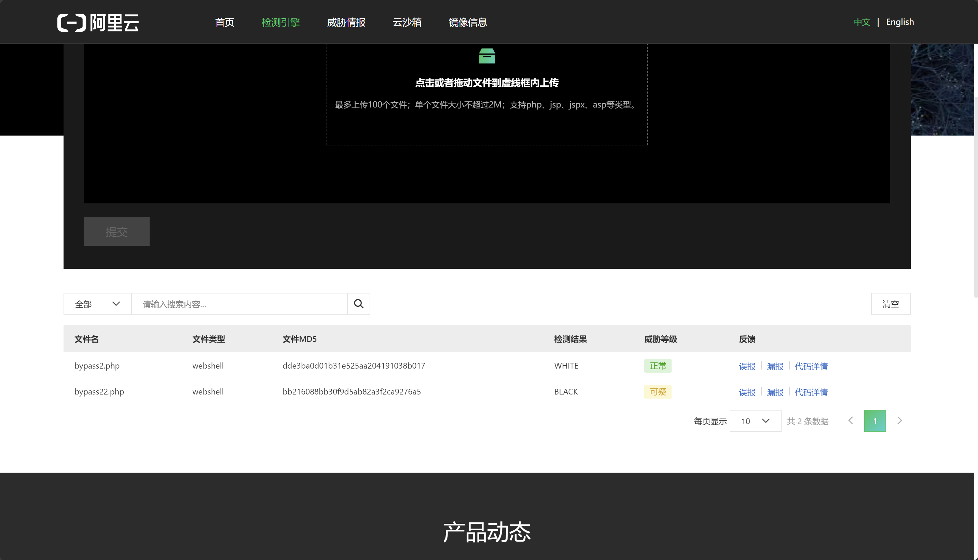Focus the search content input field
This screenshot has width=978, height=560.
(239, 304)
